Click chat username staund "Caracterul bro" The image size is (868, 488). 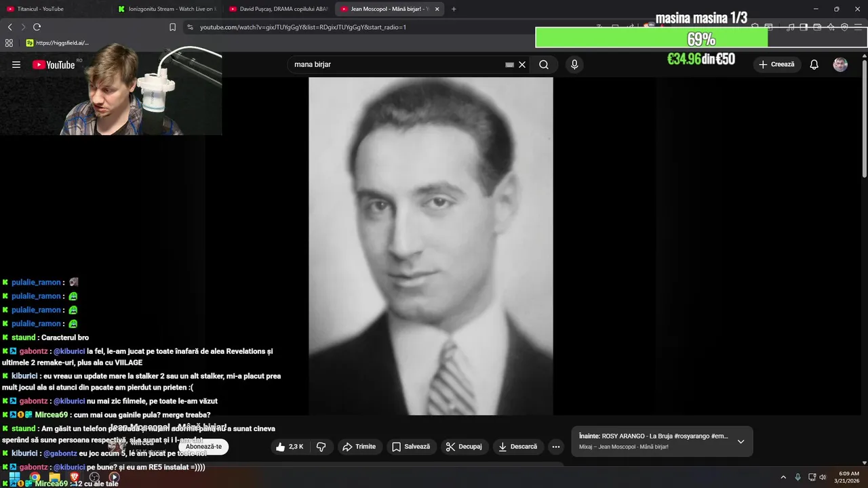pyautogui.click(x=23, y=338)
